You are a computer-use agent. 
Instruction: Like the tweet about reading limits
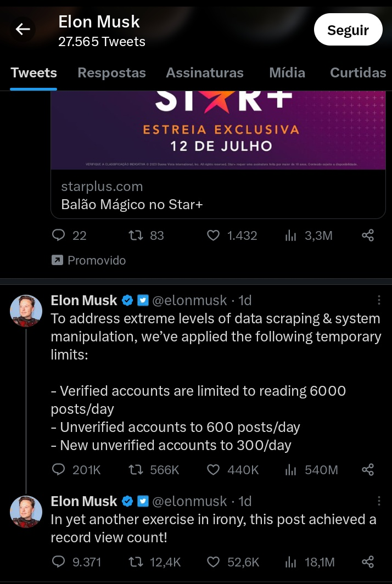[x=213, y=470]
